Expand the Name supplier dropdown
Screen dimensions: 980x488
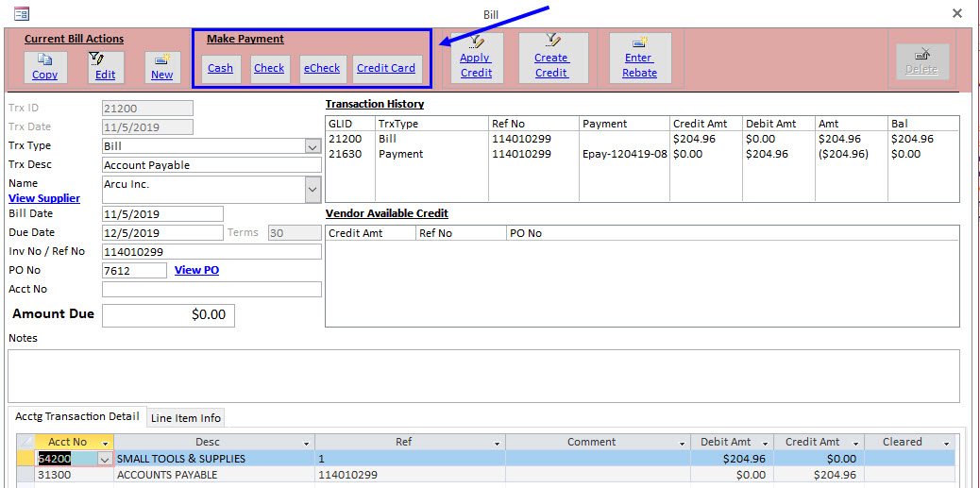tap(313, 190)
